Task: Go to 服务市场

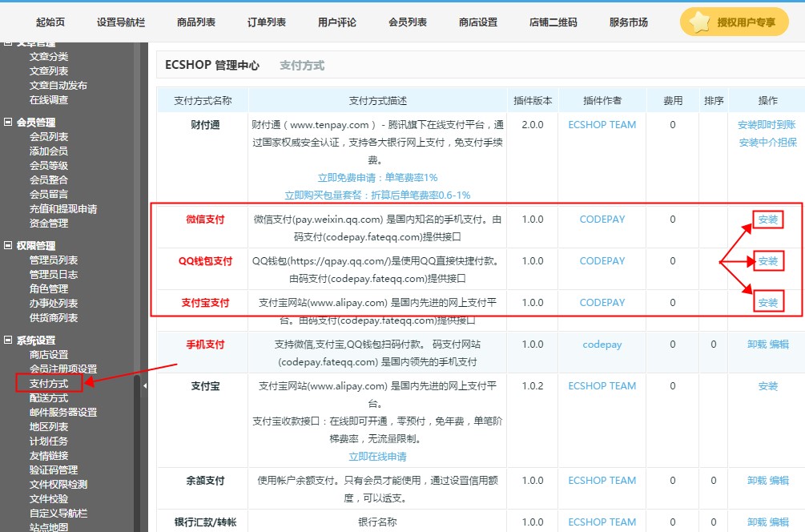Action: pyautogui.click(x=630, y=22)
